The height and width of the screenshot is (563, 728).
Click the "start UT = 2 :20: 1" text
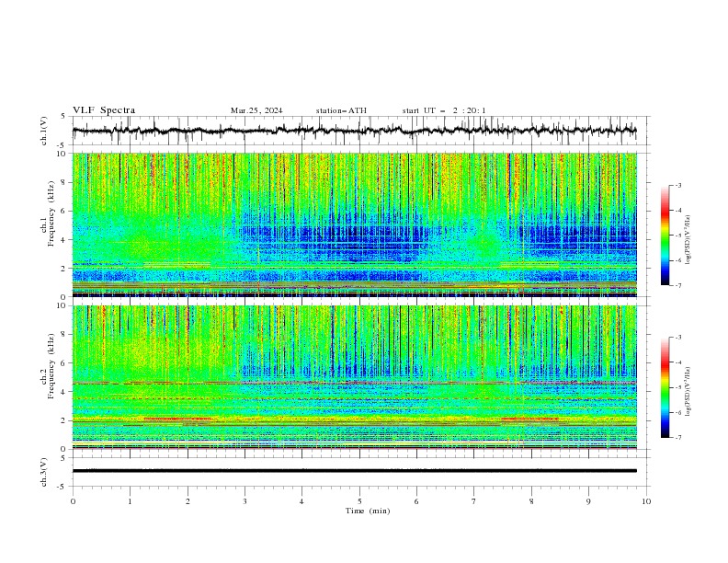444,110
